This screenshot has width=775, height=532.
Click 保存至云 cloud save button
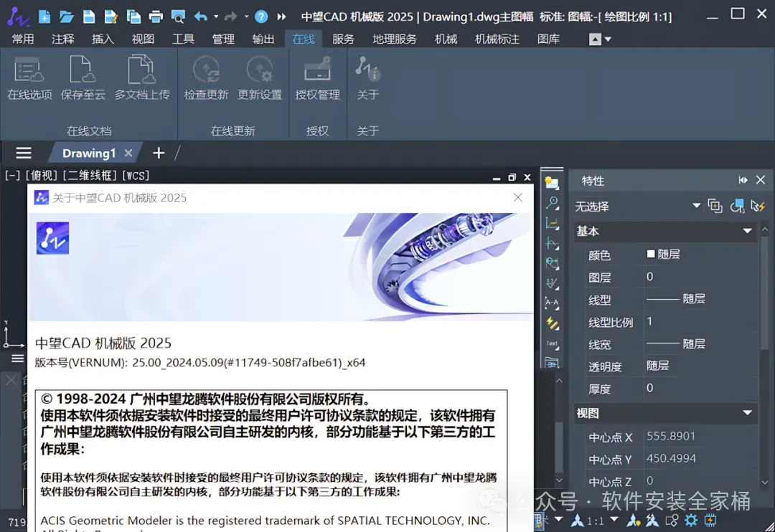(83, 77)
